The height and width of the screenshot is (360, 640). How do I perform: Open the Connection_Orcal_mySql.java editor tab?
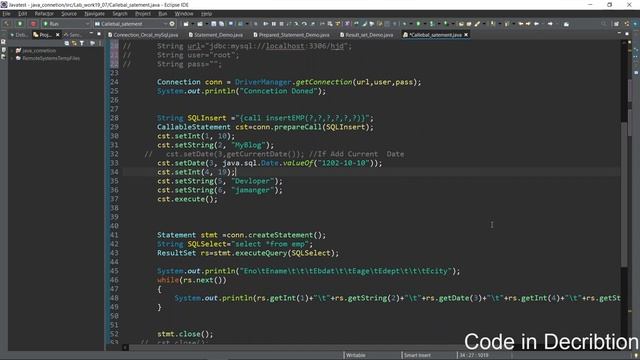[x=143, y=35]
